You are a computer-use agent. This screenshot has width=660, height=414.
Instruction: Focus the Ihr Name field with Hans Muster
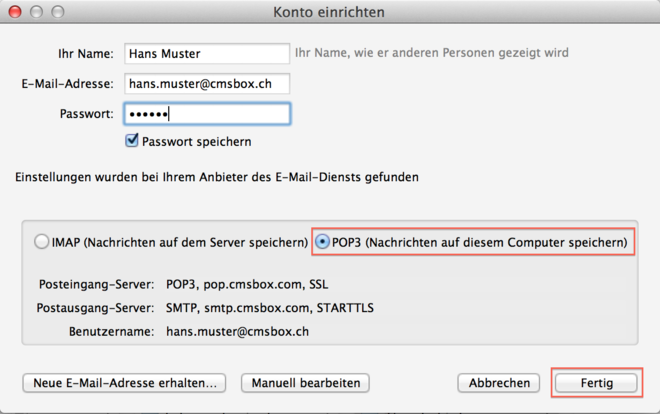point(206,52)
